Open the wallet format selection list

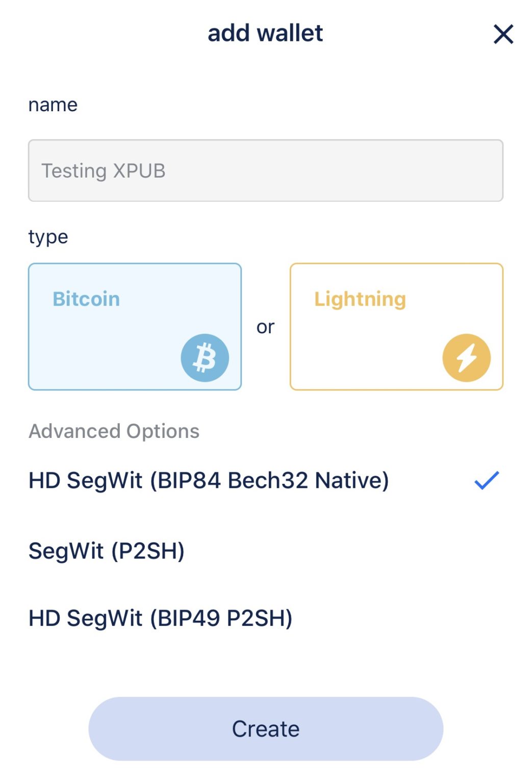pyautogui.click(x=113, y=431)
